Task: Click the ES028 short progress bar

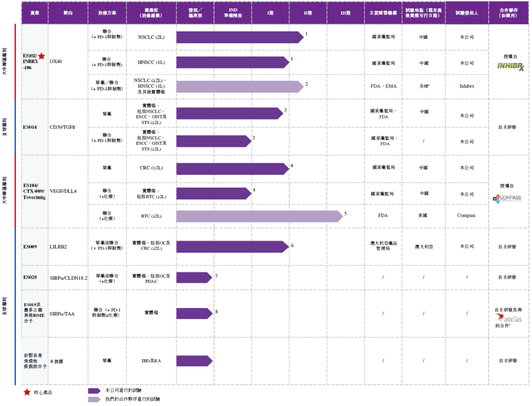Action: coord(195,278)
